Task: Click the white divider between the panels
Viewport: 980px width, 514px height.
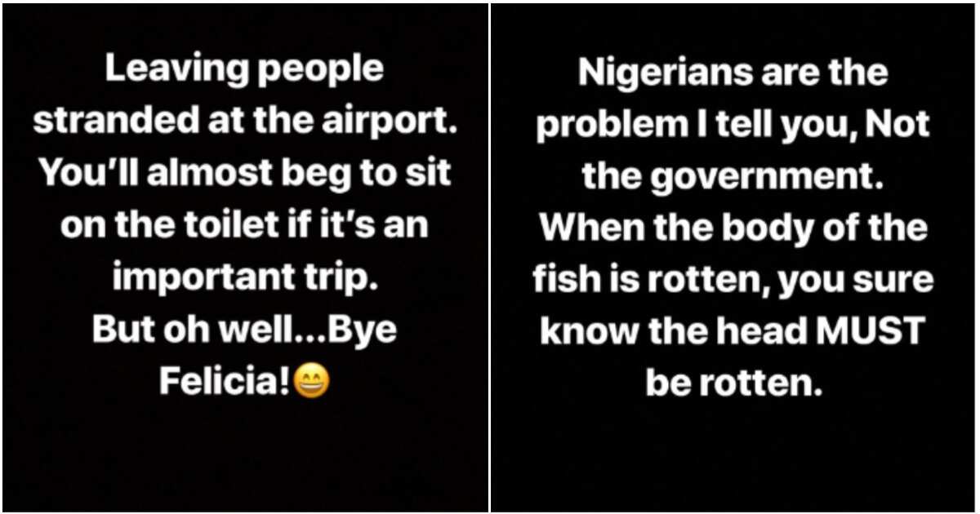Action: coord(489,257)
